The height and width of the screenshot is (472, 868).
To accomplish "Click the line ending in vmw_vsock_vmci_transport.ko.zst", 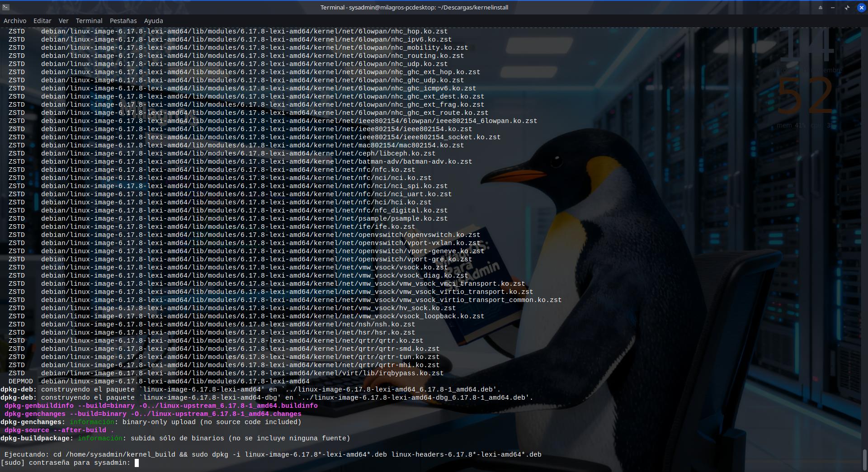I will pyautogui.click(x=267, y=283).
